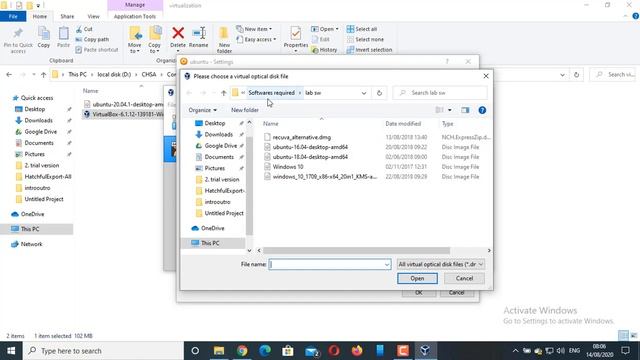The image size is (640, 360).
Task: Click the Windows Start button
Action: pos(11,351)
